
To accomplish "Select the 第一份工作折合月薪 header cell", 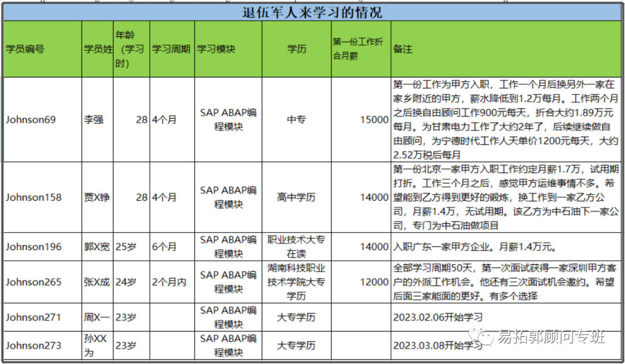I will [x=361, y=49].
